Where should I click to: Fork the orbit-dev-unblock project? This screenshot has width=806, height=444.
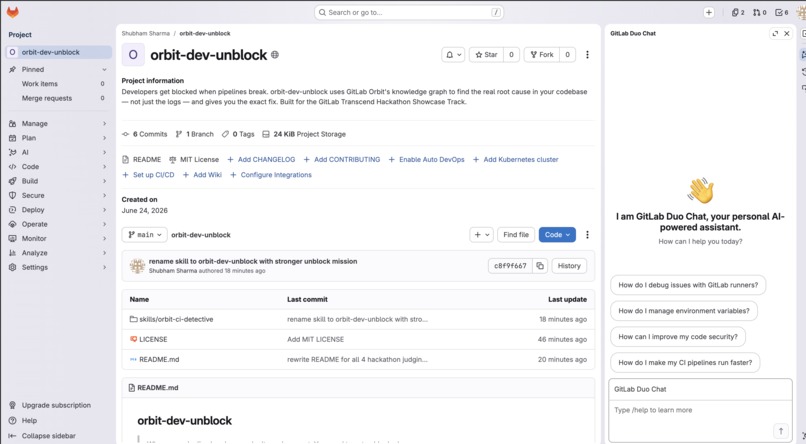[542, 54]
